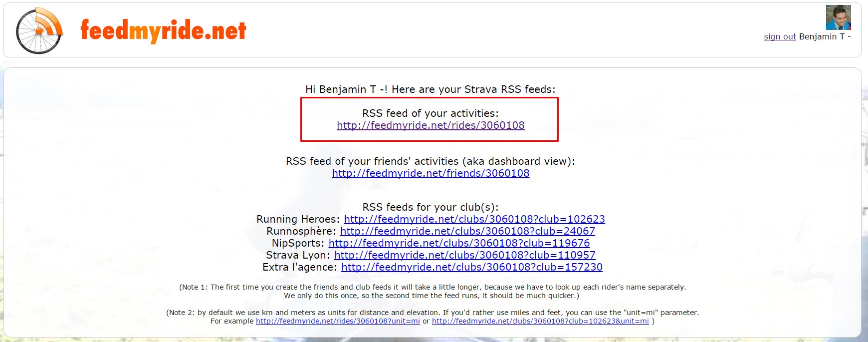
Task: Open the NipSports club feed link
Action: (459, 244)
